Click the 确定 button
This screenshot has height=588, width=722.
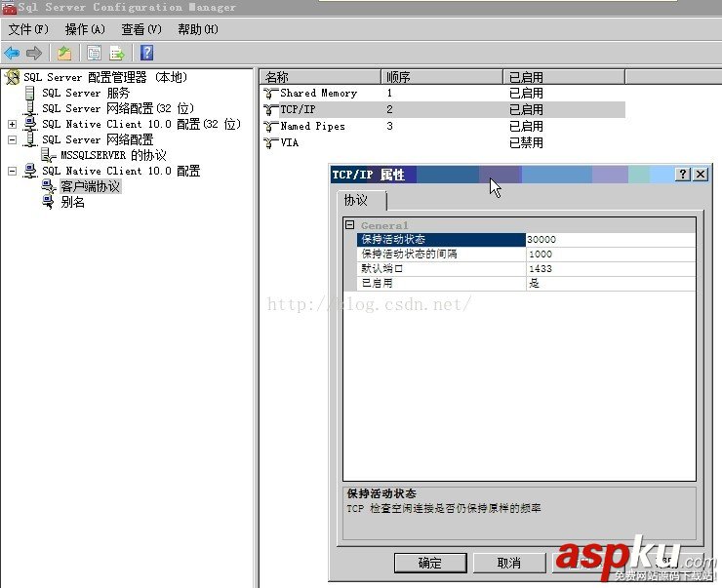click(x=430, y=563)
